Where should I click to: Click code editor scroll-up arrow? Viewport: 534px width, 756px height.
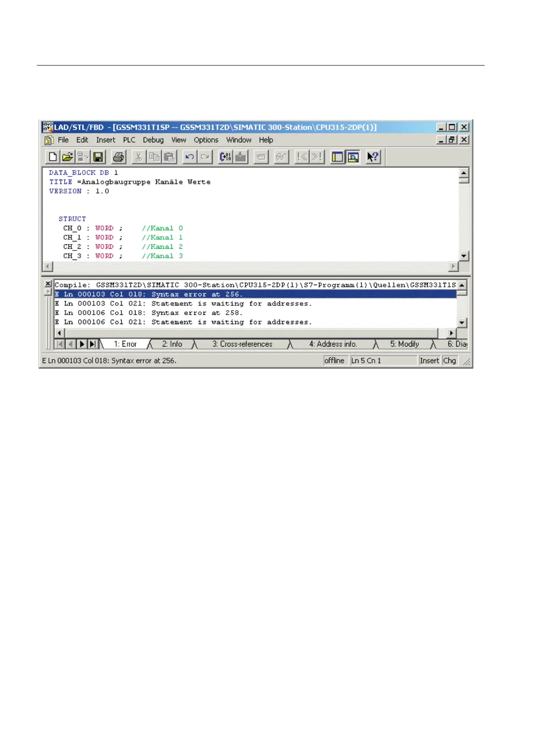(x=464, y=172)
